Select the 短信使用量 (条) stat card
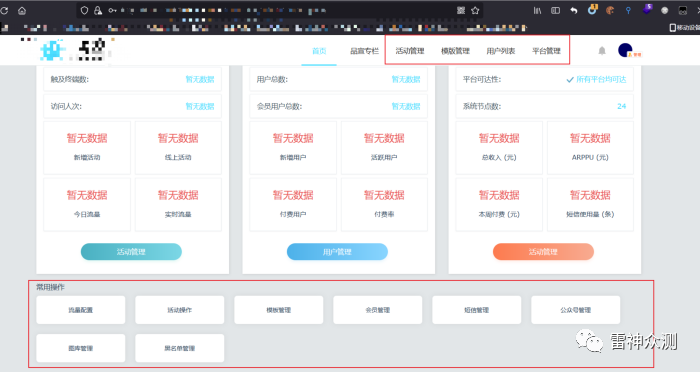Viewport: 700px width, 373px height. click(x=590, y=204)
